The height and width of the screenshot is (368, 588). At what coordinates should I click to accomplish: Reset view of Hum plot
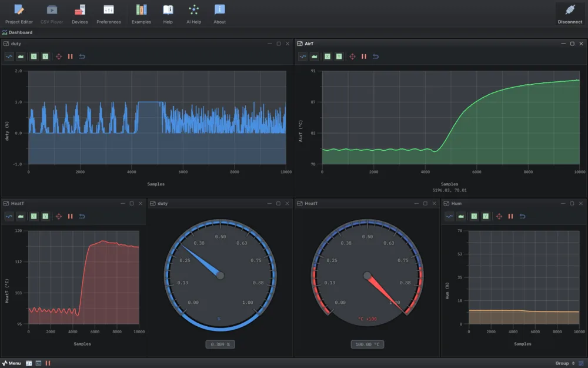click(522, 216)
